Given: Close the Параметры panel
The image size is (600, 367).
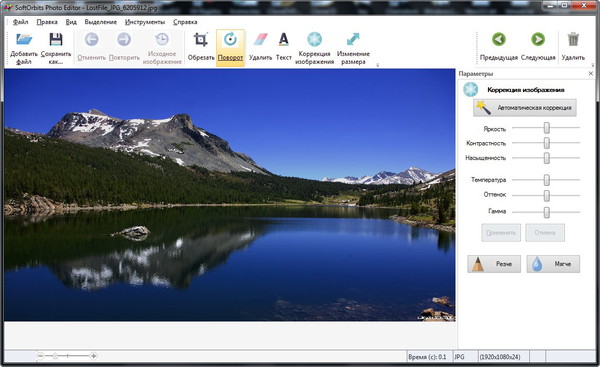Looking at the screenshot, I should point(591,73).
